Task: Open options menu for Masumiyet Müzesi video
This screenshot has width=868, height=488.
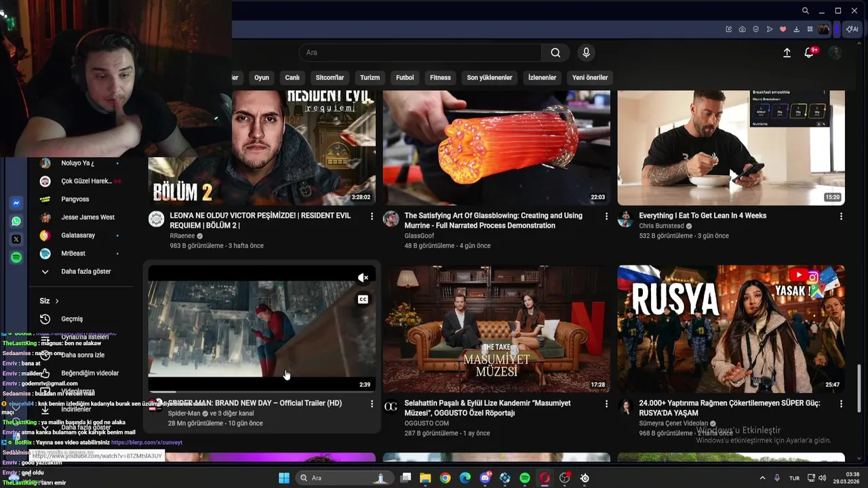Action: pyautogui.click(x=606, y=403)
